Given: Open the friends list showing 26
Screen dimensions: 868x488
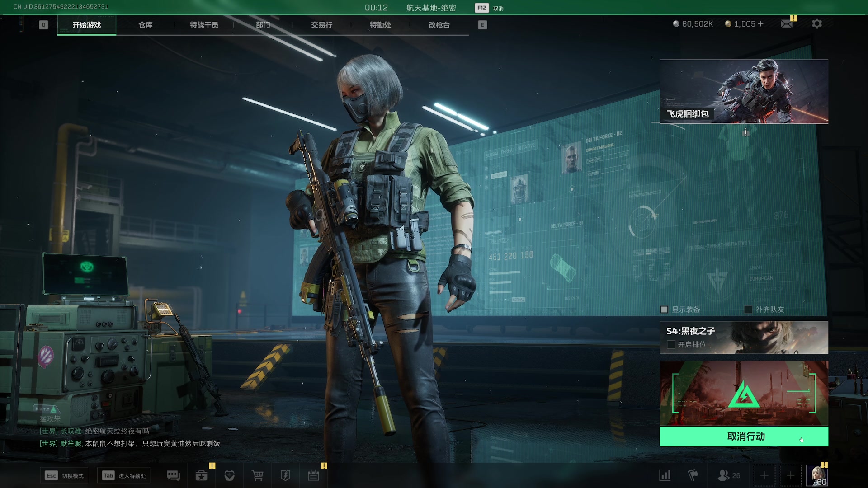Looking at the screenshot, I should tap(729, 475).
